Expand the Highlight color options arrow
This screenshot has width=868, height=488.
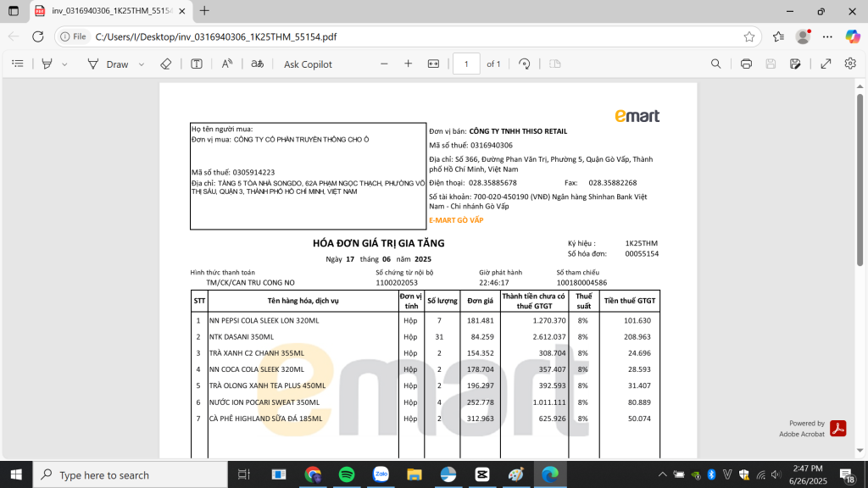[x=64, y=64]
